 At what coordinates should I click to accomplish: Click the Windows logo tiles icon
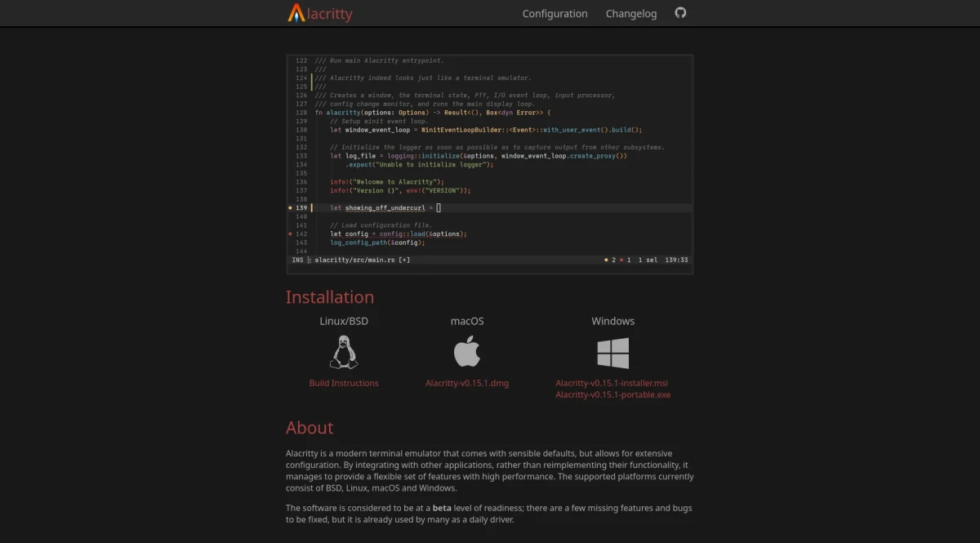click(612, 352)
